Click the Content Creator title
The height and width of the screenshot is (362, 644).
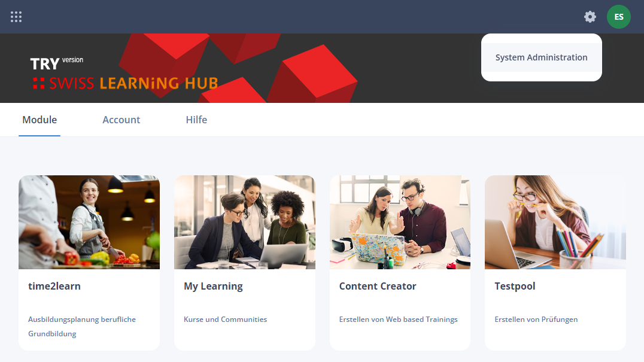point(378,286)
